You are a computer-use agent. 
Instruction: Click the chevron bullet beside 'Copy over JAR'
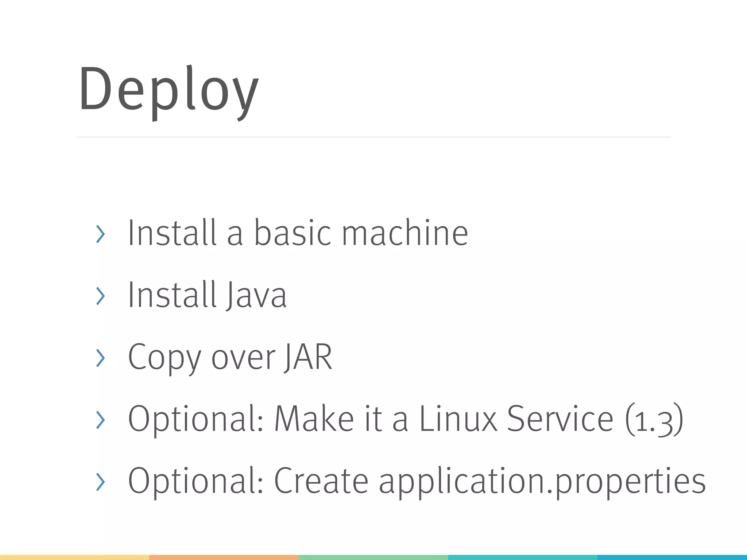[100, 358]
